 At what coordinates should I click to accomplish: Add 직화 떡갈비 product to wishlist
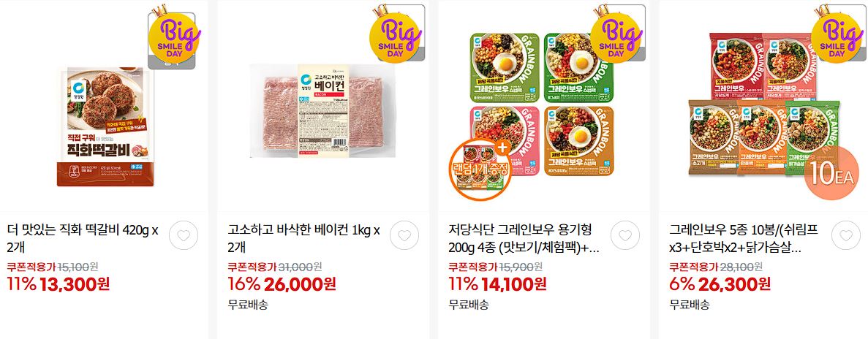pyautogui.click(x=184, y=235)
